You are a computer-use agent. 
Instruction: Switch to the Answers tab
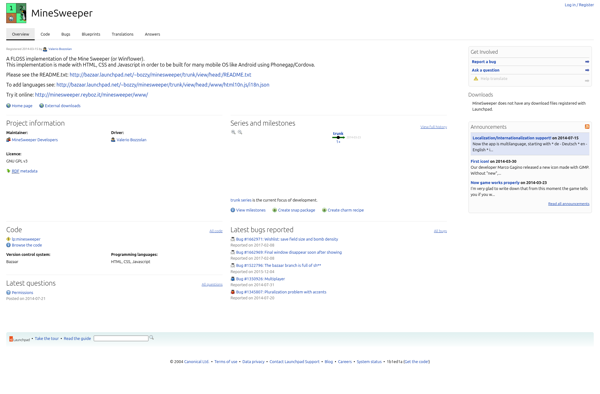click(x=152, y=34)
